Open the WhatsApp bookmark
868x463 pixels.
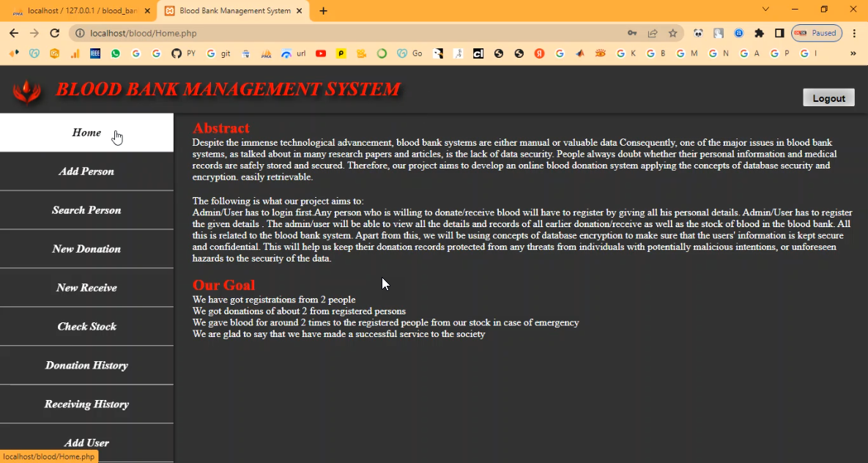(116, 53)
